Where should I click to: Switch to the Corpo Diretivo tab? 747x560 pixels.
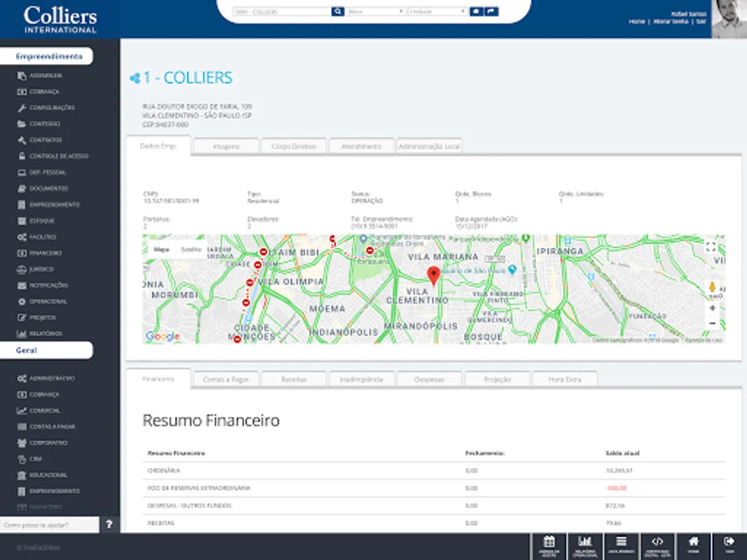pyautogui.click(x=294, y=146)
